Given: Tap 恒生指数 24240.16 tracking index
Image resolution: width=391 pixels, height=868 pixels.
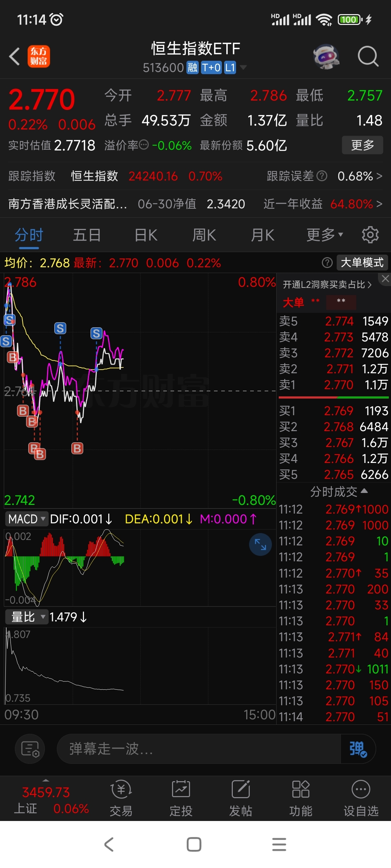Looking at the screenshot, I should [x=147, y=176].
